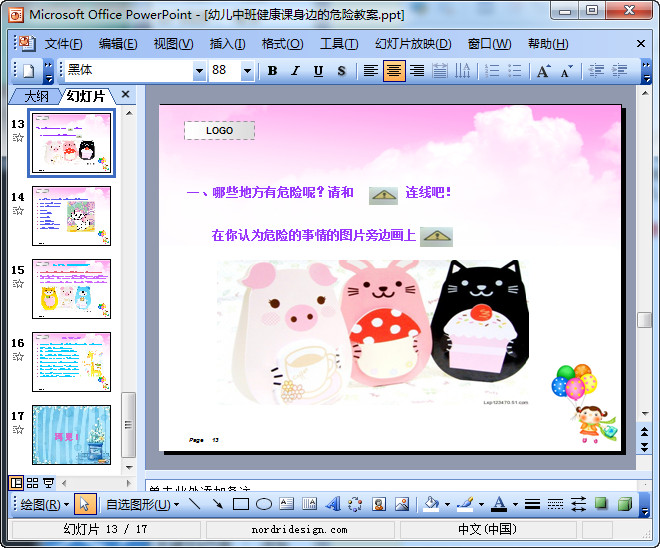660x548 pixels.
Task: Close the slides outline pane
Action: pyautogui.click(x=125, y=94)
